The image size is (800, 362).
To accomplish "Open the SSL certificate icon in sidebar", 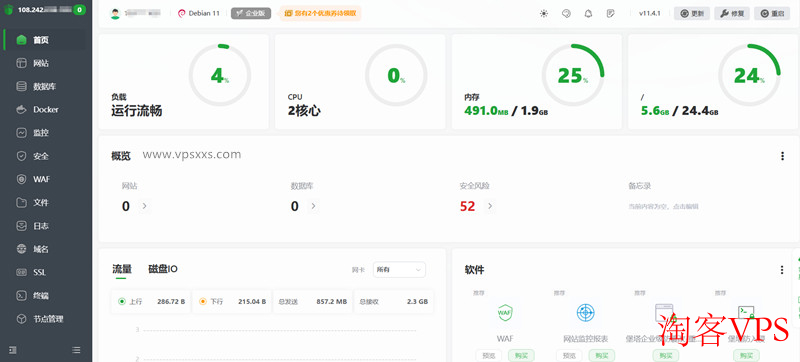I will (x=21, y=272).
